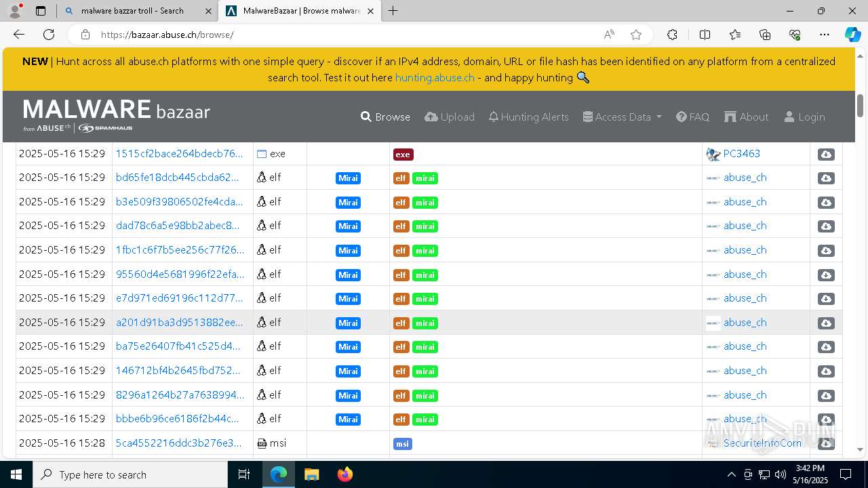The height and width of the screenshot is (488, 868).
Task: Open browser Collections
Action: 765,35
